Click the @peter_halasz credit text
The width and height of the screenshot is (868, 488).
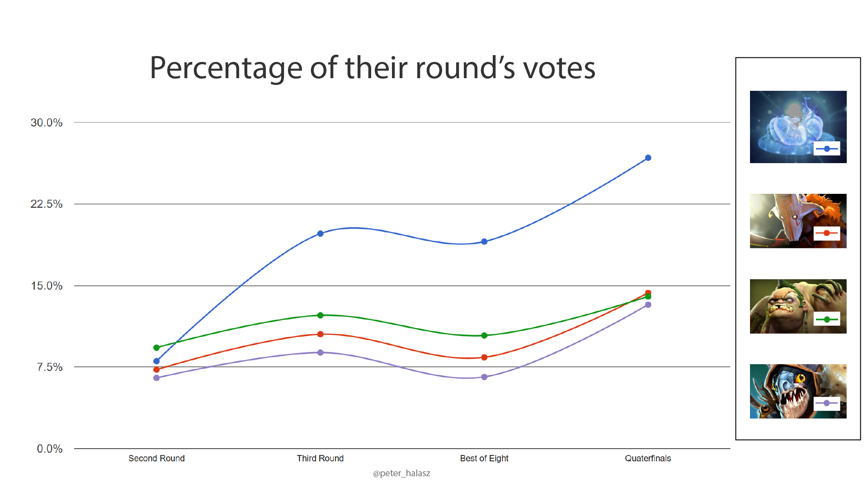coord(401,473)
